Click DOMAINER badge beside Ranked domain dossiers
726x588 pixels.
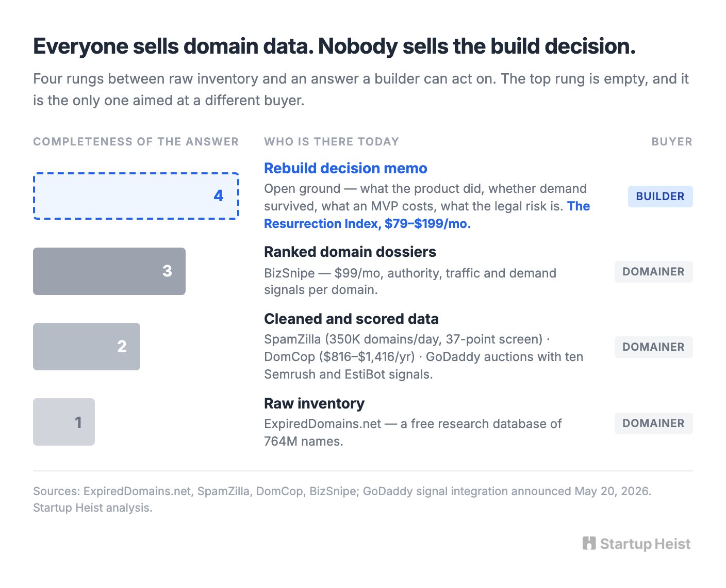[653, 272]
